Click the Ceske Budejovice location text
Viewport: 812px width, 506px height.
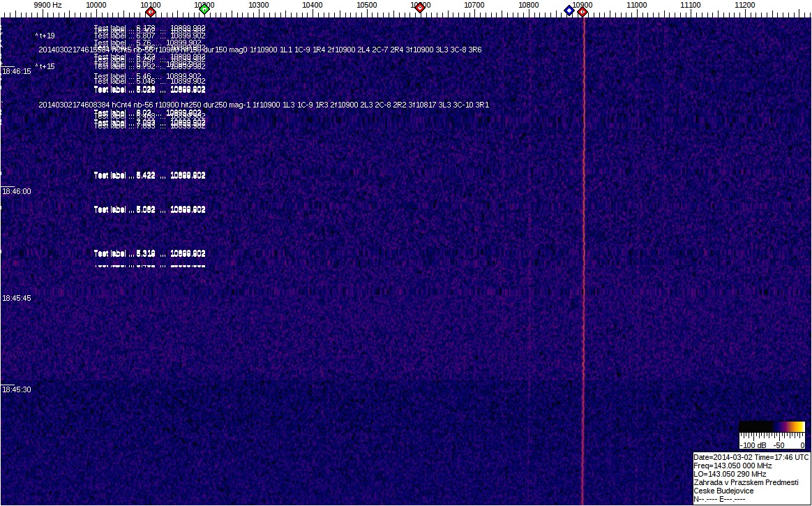(x=723, y=491)
